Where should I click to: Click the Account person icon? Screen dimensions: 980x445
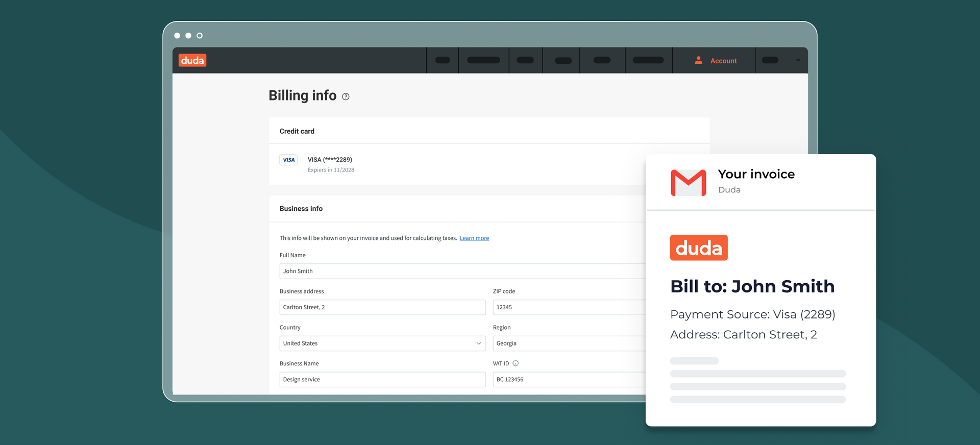(x=698, y=60)
